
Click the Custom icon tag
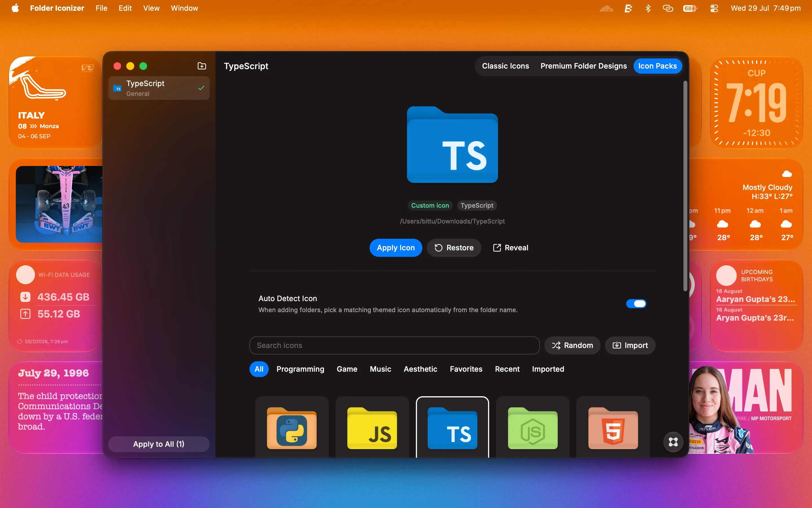(430, 205)
